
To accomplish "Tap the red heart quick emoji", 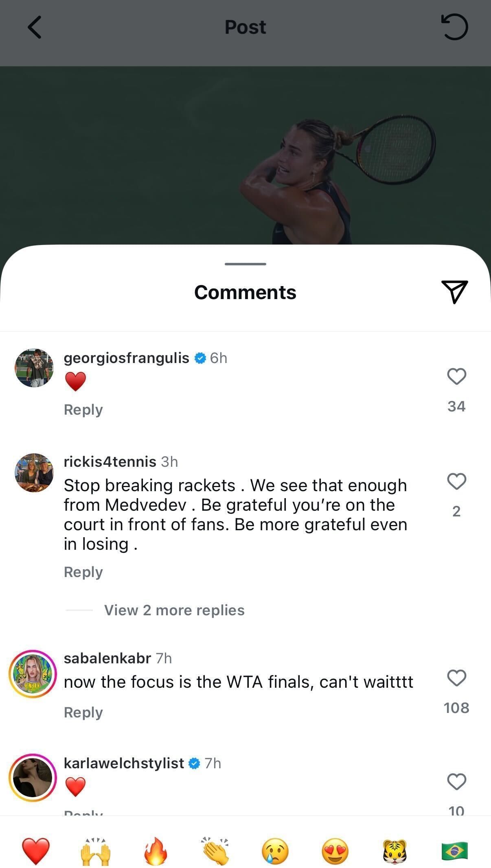I will point(35,851).
